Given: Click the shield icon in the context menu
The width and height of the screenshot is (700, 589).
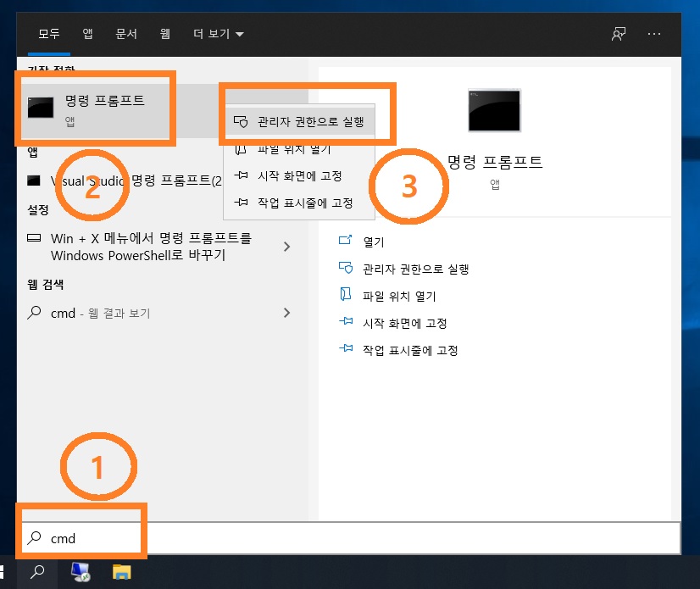Looking at the screenshot, I should pyautogui.click(x=241, y=121).
